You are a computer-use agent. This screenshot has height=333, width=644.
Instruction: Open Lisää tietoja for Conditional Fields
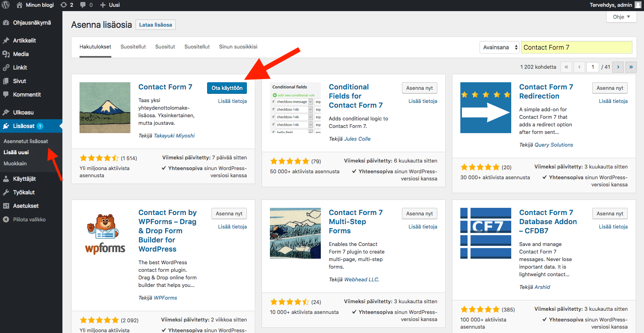tap(423, 101)
